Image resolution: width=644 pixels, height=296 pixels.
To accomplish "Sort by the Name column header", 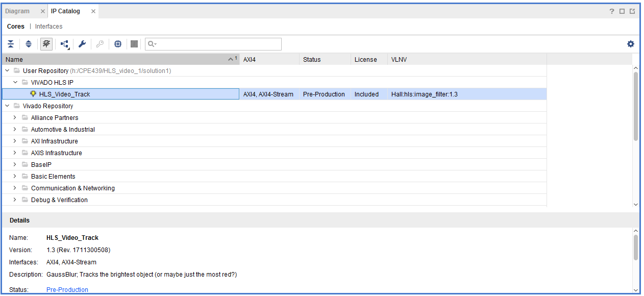I will click(x=120, y=59).
